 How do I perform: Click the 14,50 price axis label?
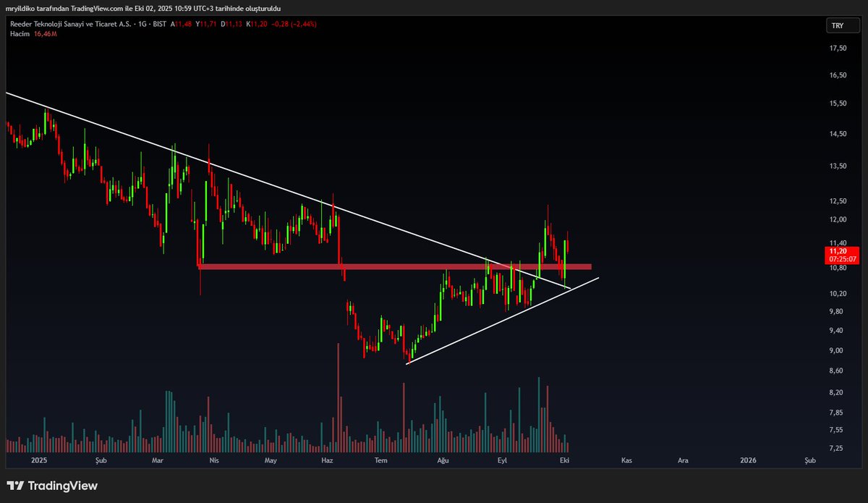coord(838,134)
